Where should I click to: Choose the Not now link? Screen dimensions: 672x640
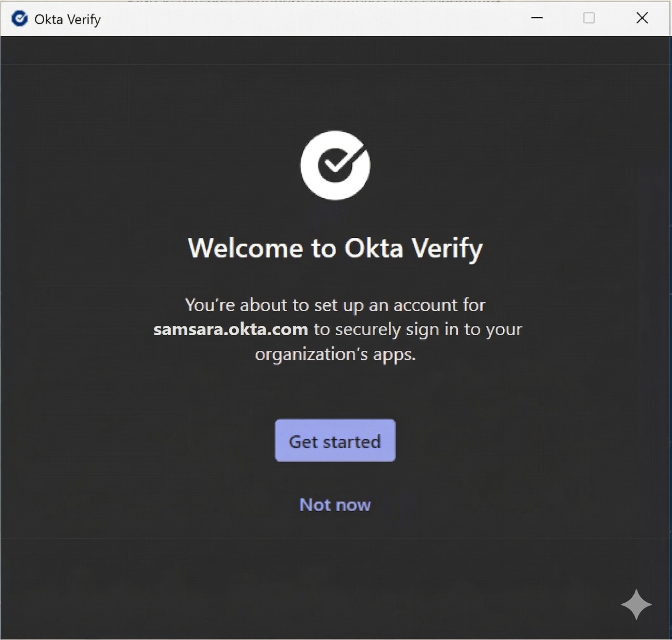click(335, 505)
